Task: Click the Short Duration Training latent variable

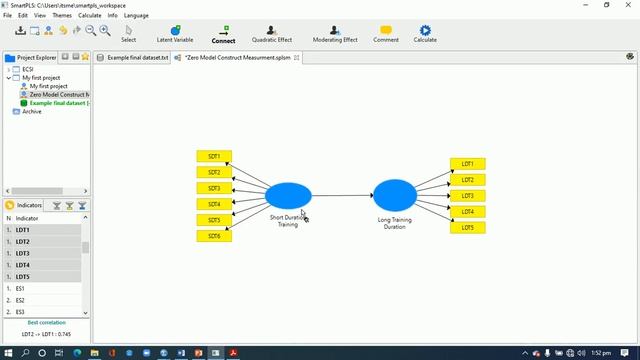Action: pyautogui.click(x=288, y=196)
